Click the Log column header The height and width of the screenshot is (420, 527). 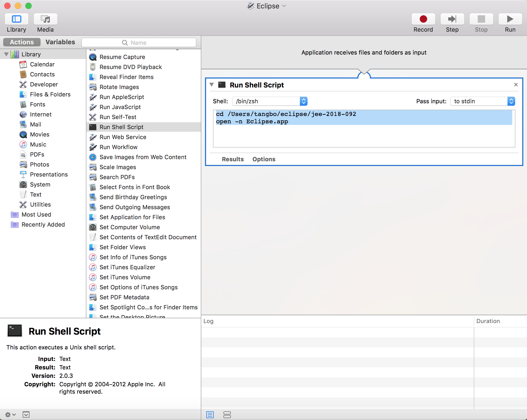[338, 321]
